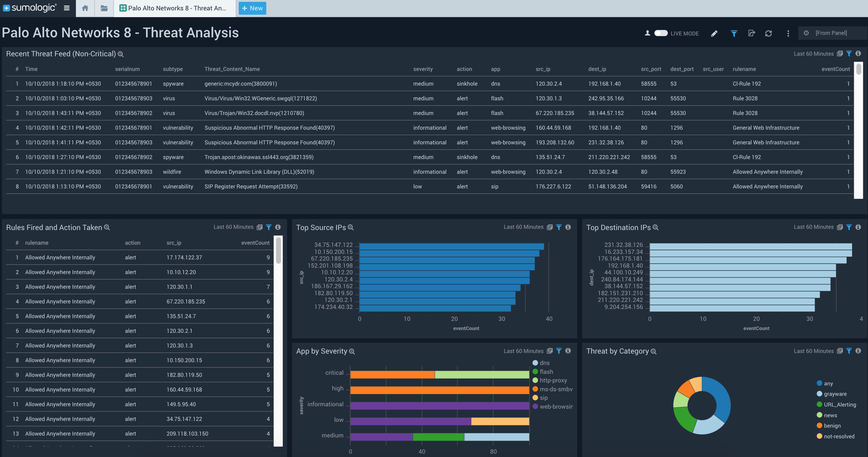868x457 pixels.
Task: Sort threat feed by severity column
Action: 423,69
